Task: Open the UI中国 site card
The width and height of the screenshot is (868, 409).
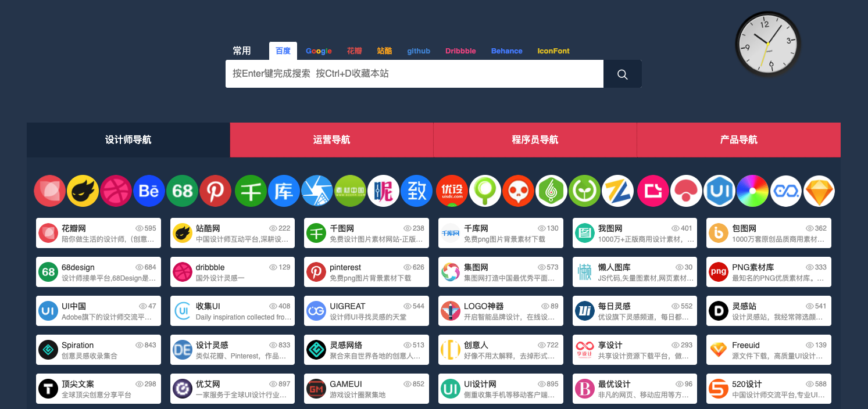Action: pos(98,311)
